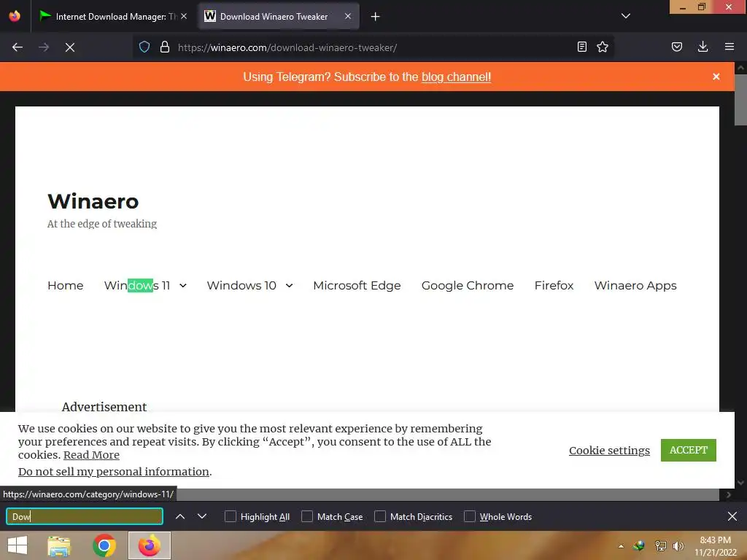Viewport: 747px width, 560px height.
Task: Click the find bar search field
Action: pos(85,516)
